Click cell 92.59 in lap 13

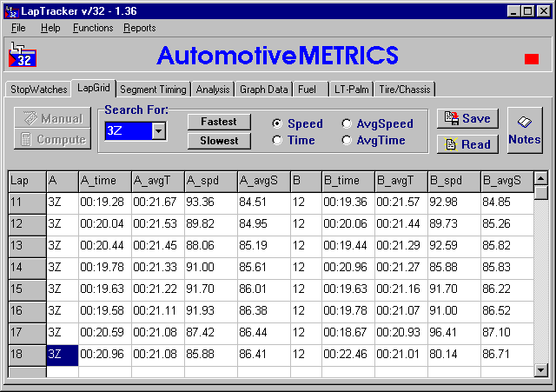pyautogui.click(x=454, y=246)
